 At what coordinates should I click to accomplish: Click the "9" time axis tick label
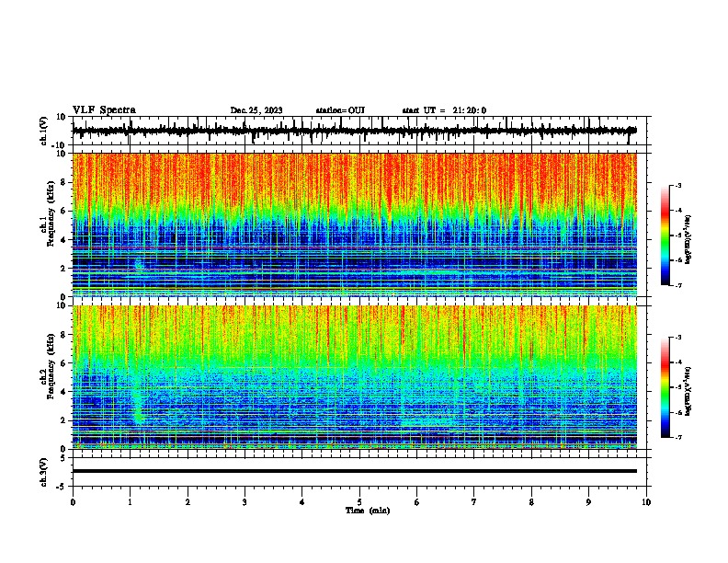click(588, 502)
